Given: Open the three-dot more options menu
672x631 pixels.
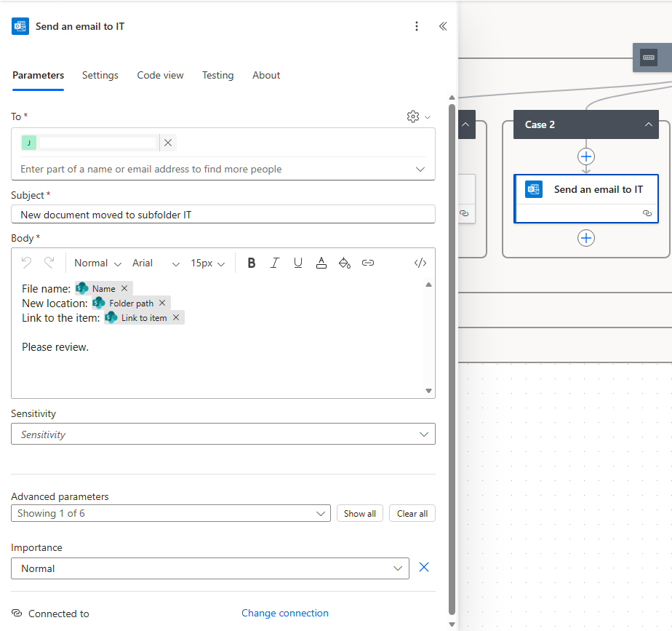Looking at the screenshot, I should (x=416, y=26).
